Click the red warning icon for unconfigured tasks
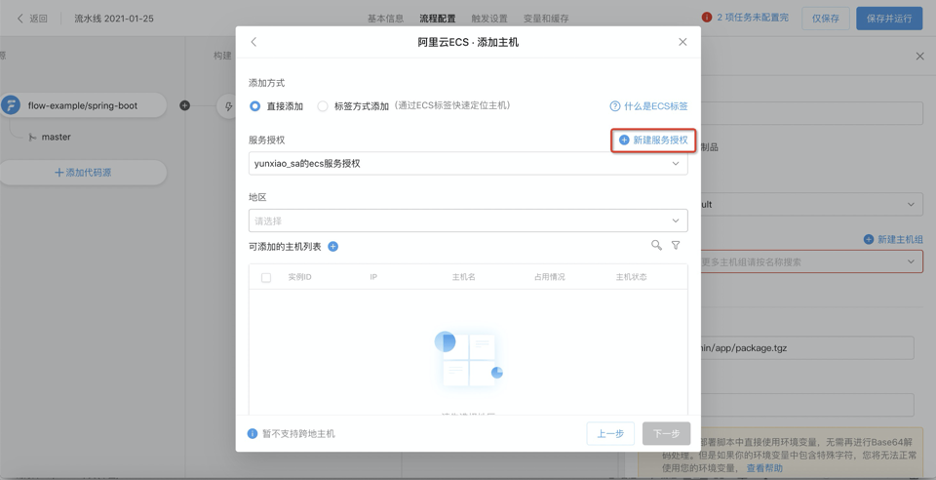936x480 pixels. point(707,17)
